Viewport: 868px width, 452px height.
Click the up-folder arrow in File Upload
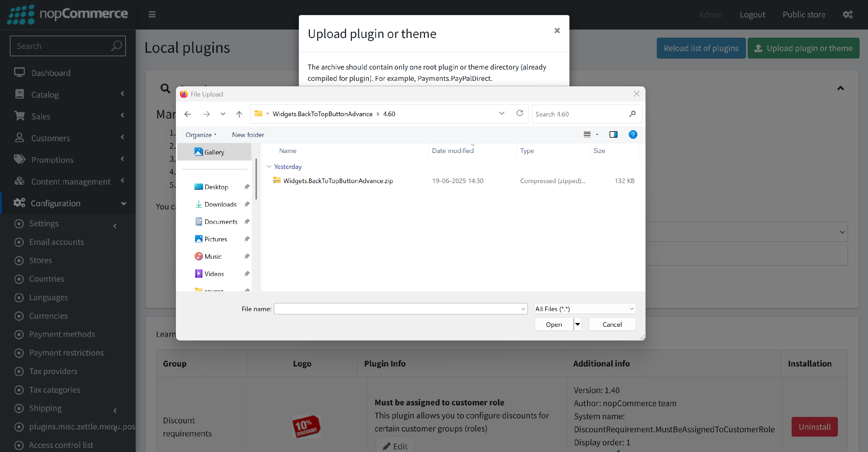(x=239, y=114)
